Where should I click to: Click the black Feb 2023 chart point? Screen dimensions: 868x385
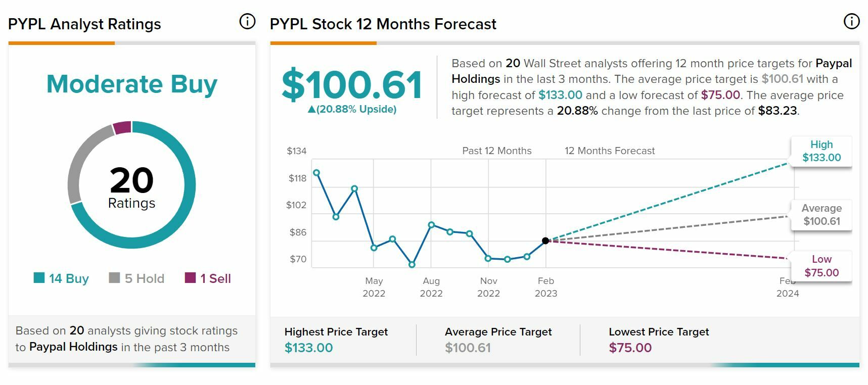pyautogui.click(x=545, y=241)
